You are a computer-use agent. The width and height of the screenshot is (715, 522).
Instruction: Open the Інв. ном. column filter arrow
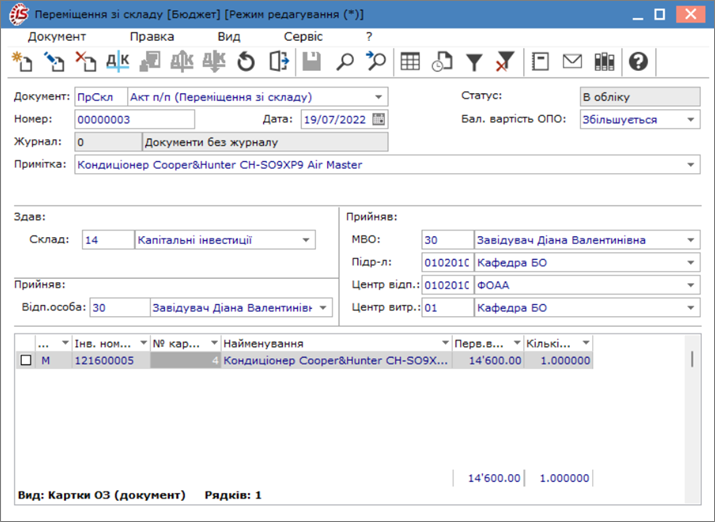click(x=144, y=343)
